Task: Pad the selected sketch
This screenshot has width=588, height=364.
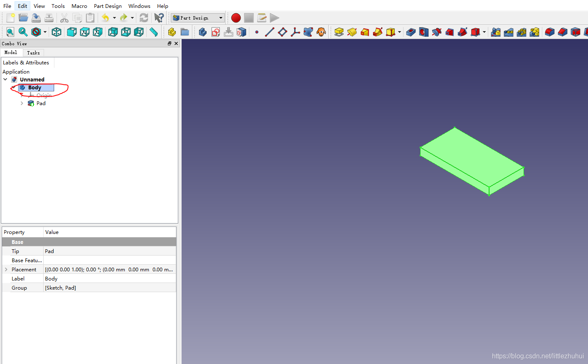Action: [x=339, y=32]
